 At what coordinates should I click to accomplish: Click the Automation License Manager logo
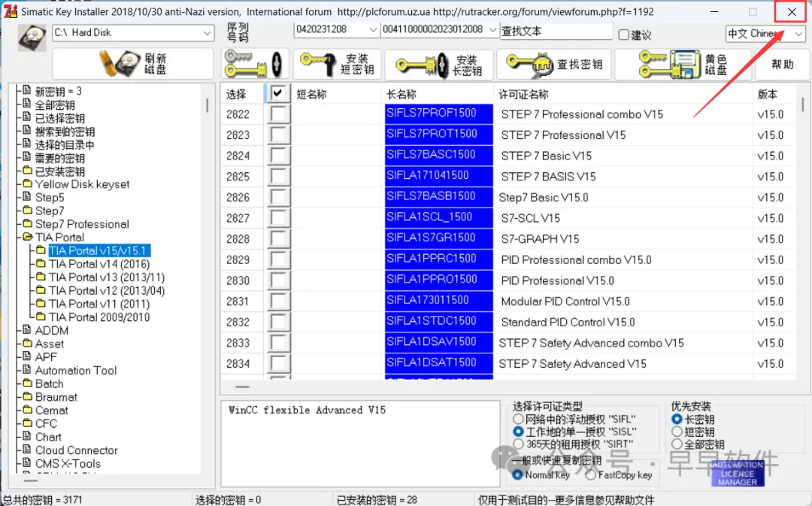pyautogui.click(x=738, y=474)
